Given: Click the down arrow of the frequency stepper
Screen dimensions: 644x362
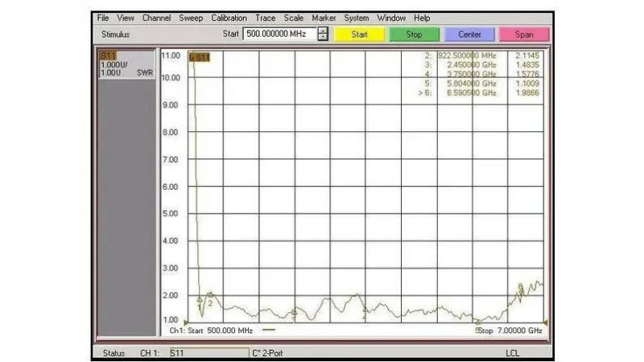Looking at the screenshot, I should (x=323, y=38).
